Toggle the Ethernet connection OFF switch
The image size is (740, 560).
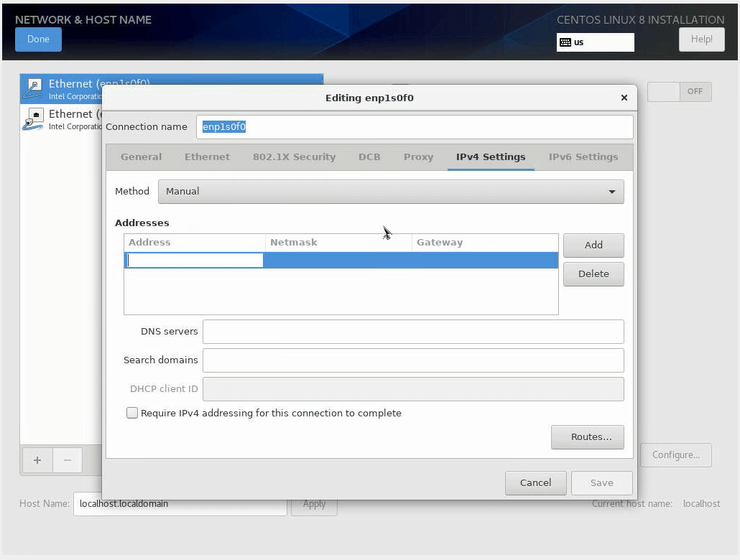[x=679, y=91]
